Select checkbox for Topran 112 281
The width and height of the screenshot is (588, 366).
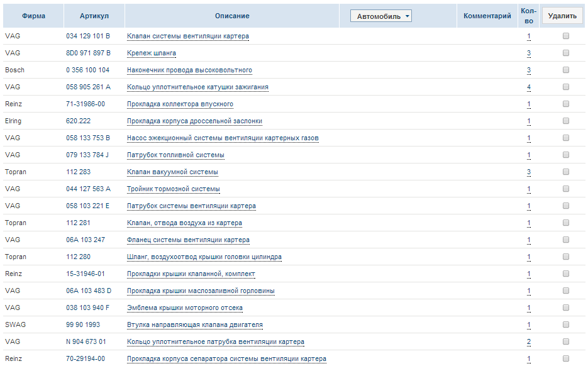[566, 223]
